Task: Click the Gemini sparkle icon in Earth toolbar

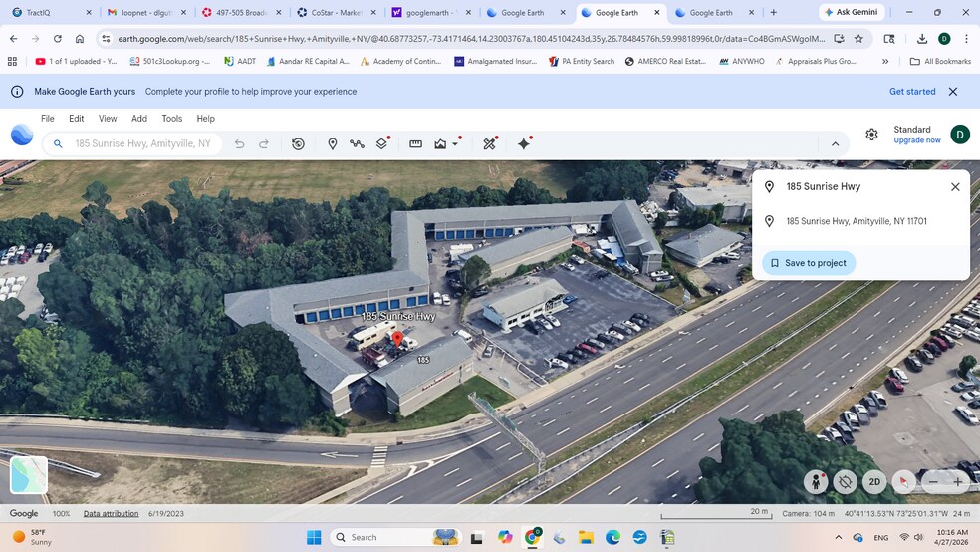Action: [524, 143]
